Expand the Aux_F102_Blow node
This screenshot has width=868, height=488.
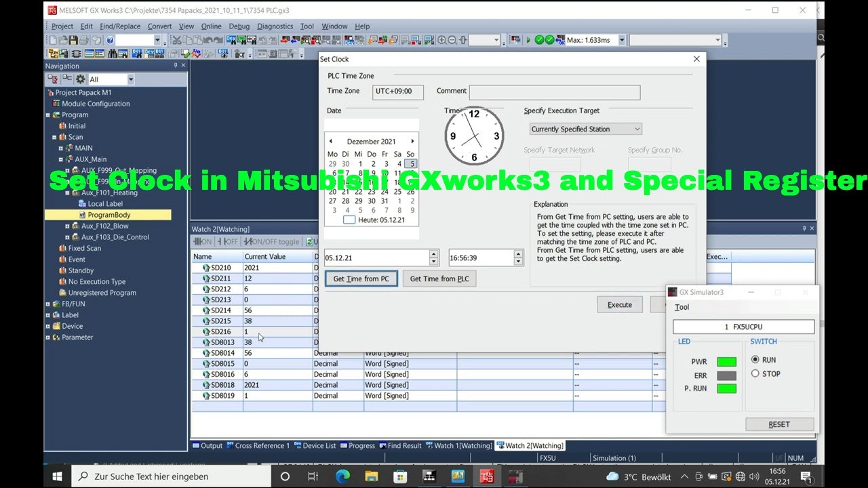(67, 226)
